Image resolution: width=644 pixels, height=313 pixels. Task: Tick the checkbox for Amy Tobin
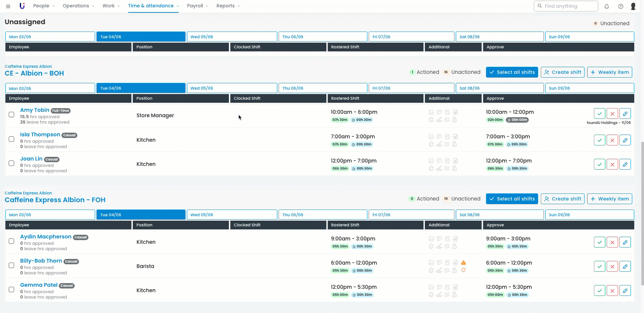click(11, 115)
